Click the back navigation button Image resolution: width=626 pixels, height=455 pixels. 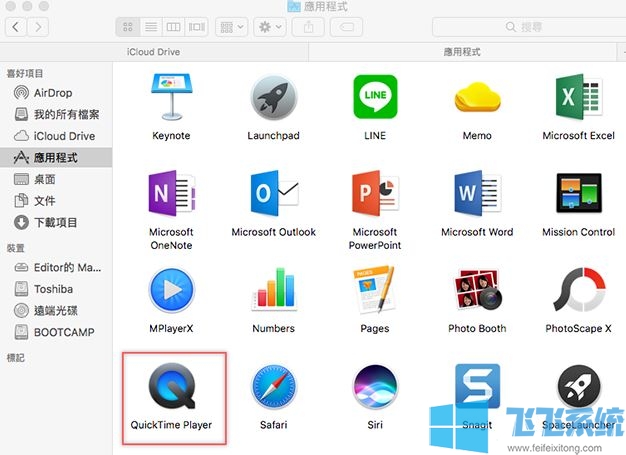tap(18, 27)
